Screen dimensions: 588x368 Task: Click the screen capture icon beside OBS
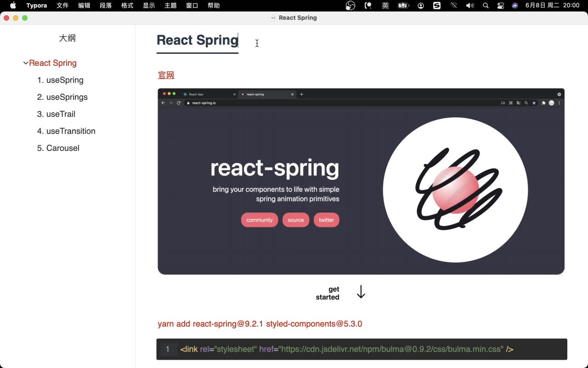click(368, 6)
